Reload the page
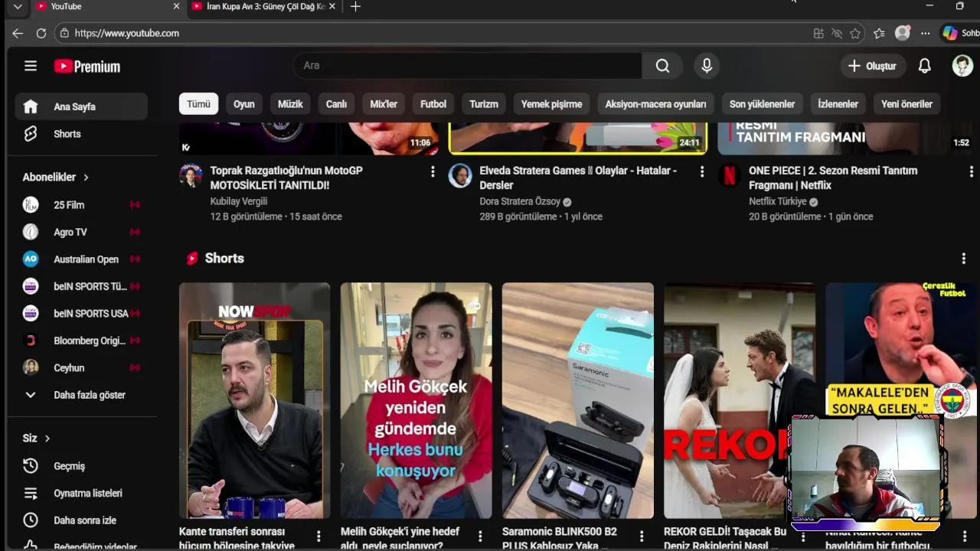The height and width of the screenshot is (551, 980). point(41,33)
